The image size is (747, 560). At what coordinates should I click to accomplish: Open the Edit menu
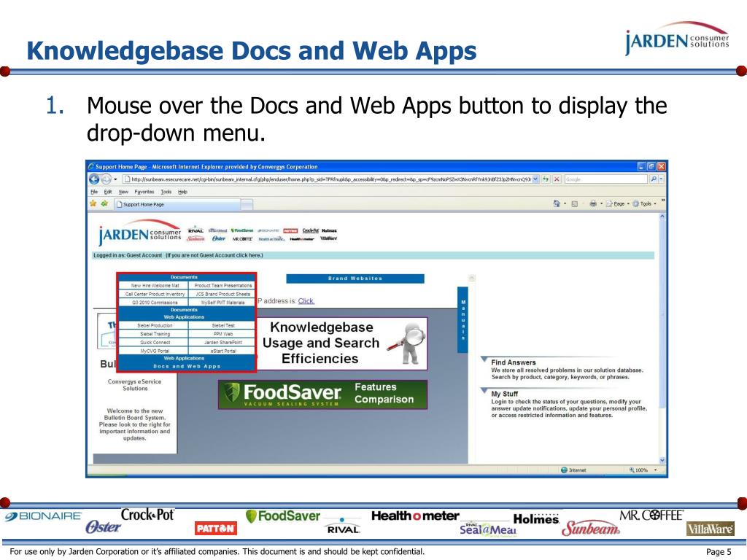(108, 192)
